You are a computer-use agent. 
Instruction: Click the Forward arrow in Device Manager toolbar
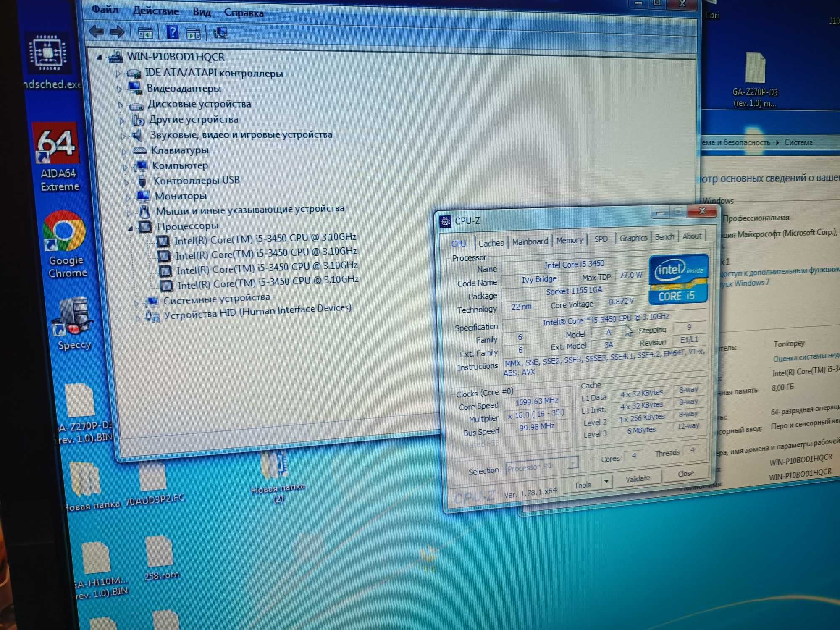[x=117, y=32]
